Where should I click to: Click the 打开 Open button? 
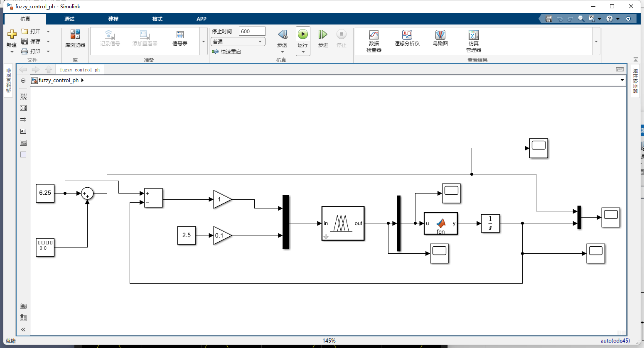point(31,31)
